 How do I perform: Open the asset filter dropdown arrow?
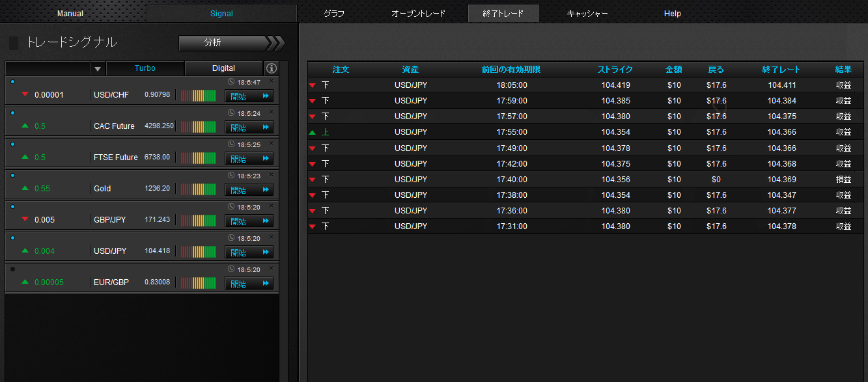pos(98,68)
